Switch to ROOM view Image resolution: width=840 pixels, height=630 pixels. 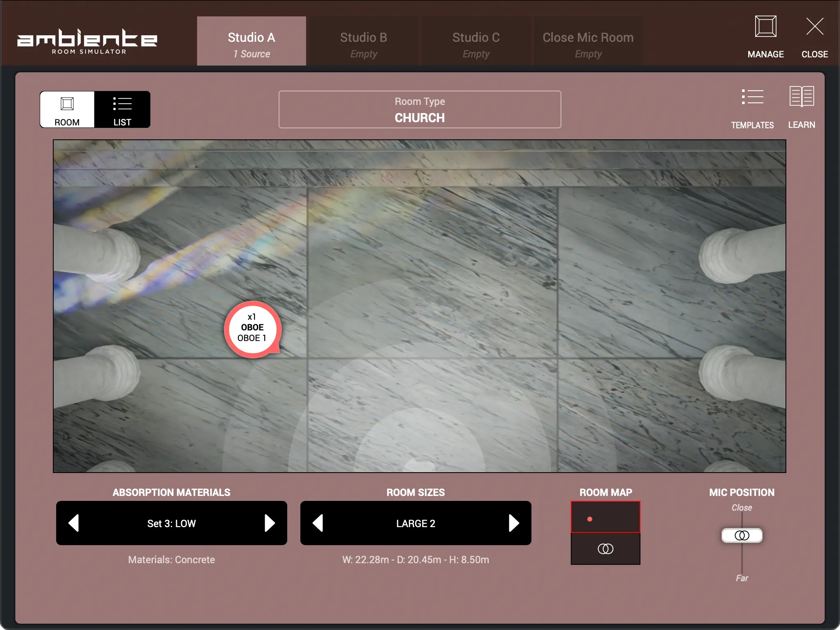tap(67, 109)
